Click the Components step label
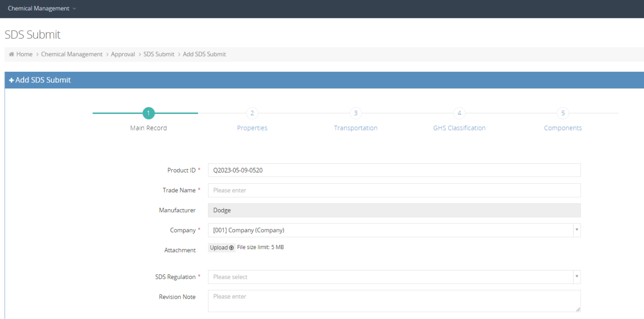 point(563,128)
